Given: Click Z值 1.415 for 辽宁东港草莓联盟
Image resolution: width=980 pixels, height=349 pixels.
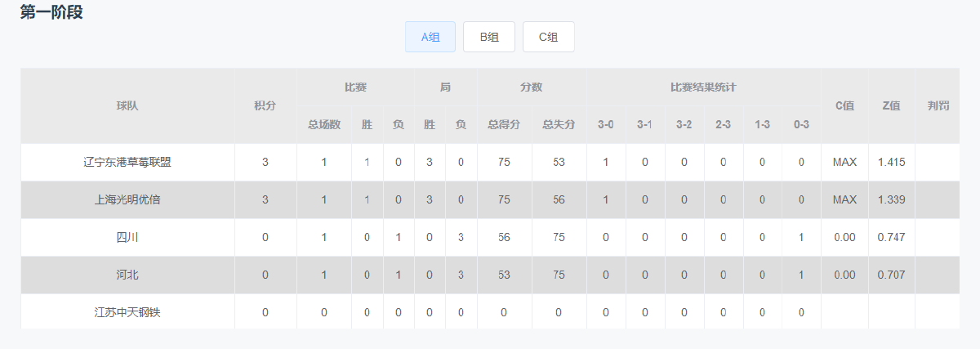Looking at the screenshot, I should click(x=892, y=162).
